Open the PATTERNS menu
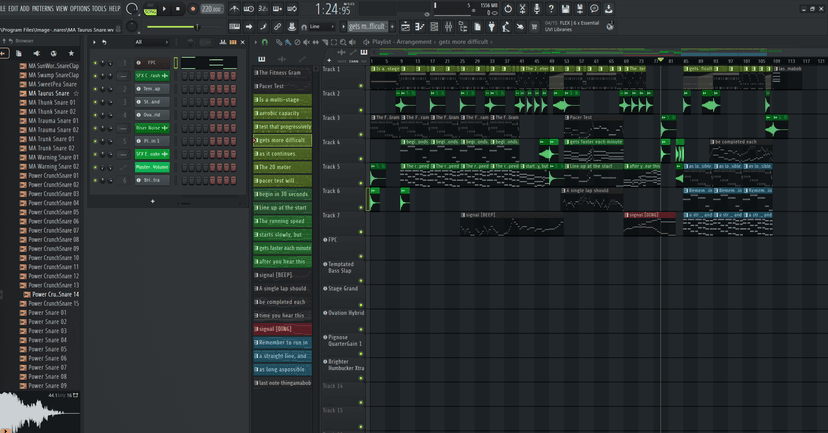 click(x=43, y=8)
